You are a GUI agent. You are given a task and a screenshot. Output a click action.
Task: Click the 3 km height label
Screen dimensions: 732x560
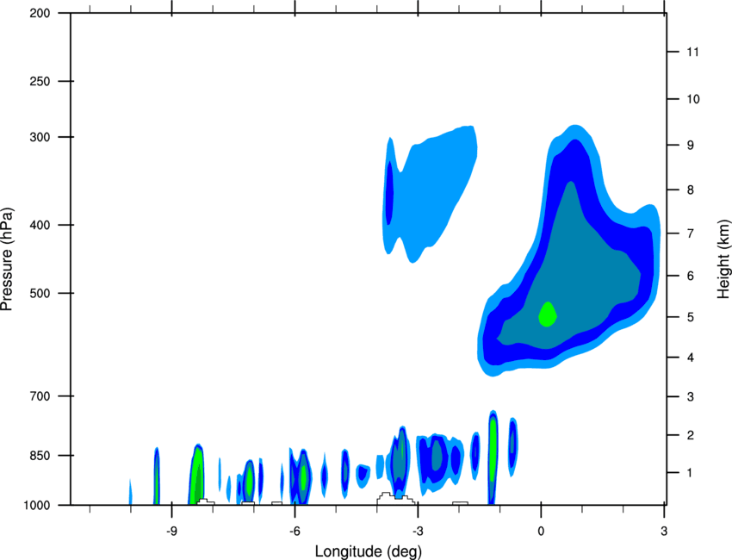point(690,397)
